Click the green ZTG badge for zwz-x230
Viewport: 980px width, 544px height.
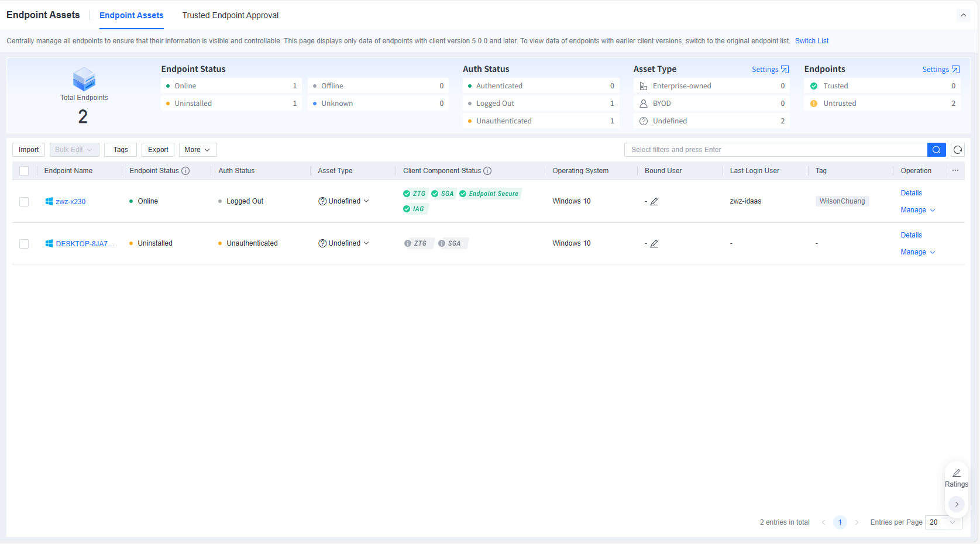pos(414,194)
